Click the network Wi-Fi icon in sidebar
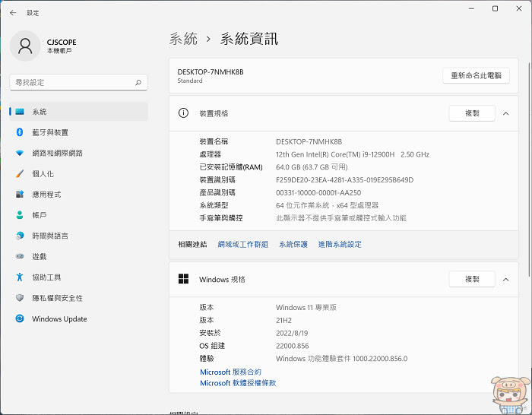The width and height of the screenshot is (532, 415). point(20,153)
